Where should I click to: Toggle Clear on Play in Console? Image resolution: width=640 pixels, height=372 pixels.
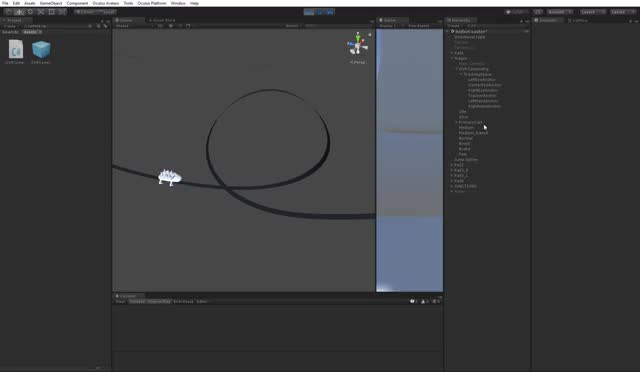click(159, 302)
